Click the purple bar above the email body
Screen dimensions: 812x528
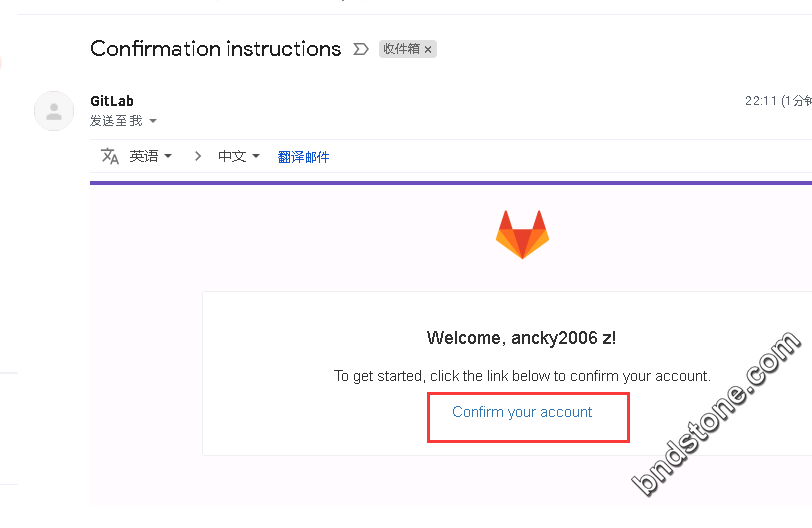[451, 183]
